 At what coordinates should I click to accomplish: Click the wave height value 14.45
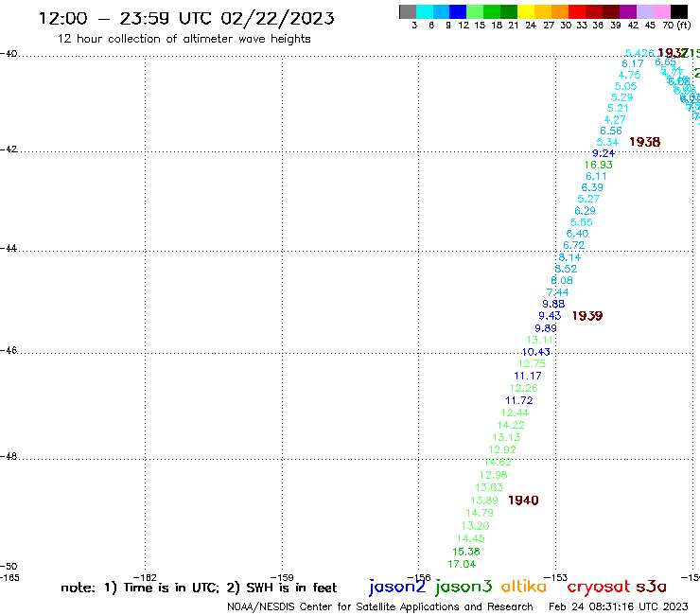click(x=470, y=538)
